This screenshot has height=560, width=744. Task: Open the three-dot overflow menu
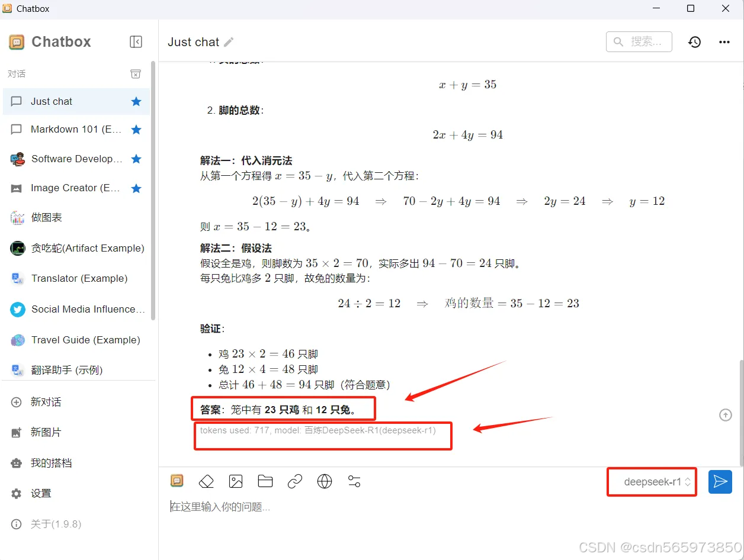(724, 41)
